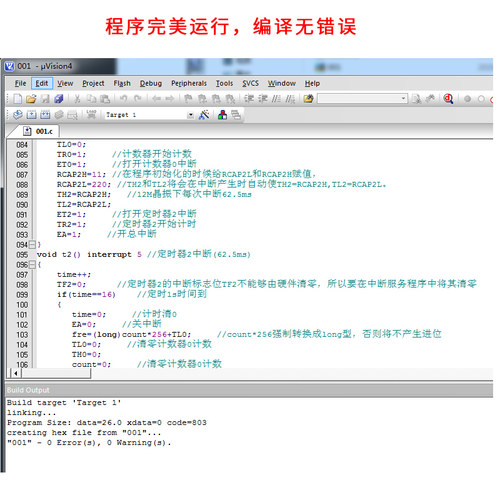The height and width of the screenshot is (500, 500).
Task: Click the Translate current file icon
Action: pyautogui.click(x=18, y=115)
